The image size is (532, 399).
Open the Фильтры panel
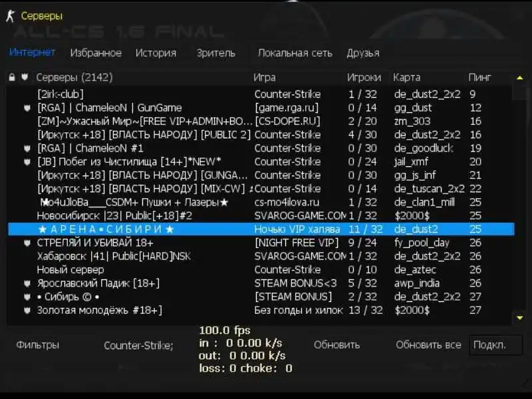[x=37, y=344]
